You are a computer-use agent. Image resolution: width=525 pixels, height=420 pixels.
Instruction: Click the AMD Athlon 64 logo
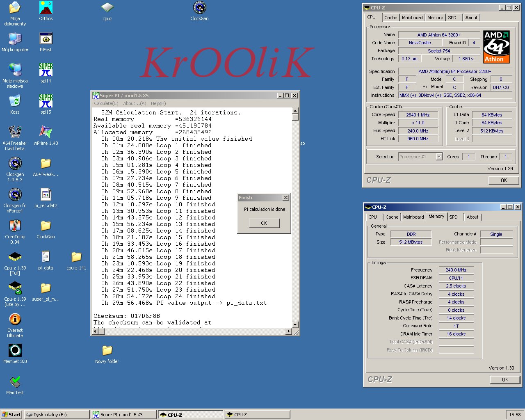(496, 47)
